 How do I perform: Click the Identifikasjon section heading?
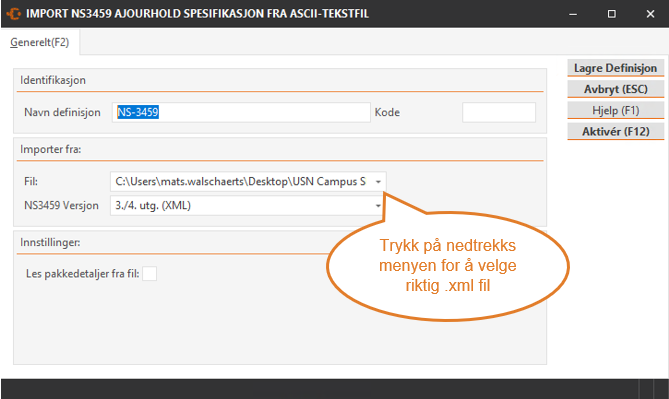pos(53,80)
